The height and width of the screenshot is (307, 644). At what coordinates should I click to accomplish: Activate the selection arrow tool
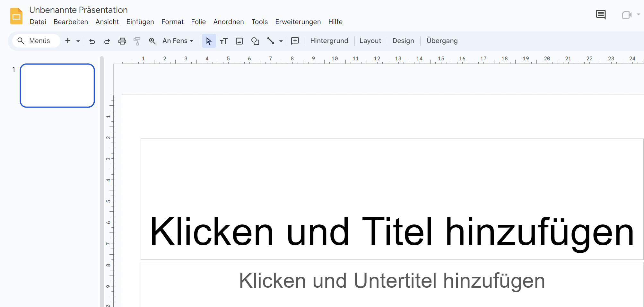click(209, 41)
